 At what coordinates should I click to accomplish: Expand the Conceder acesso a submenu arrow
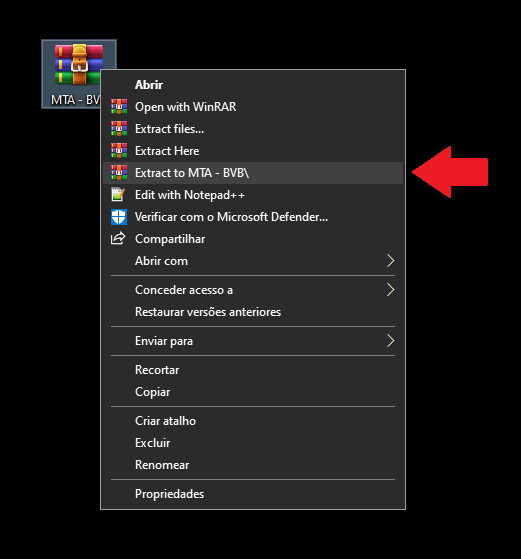tap(390, 290)
